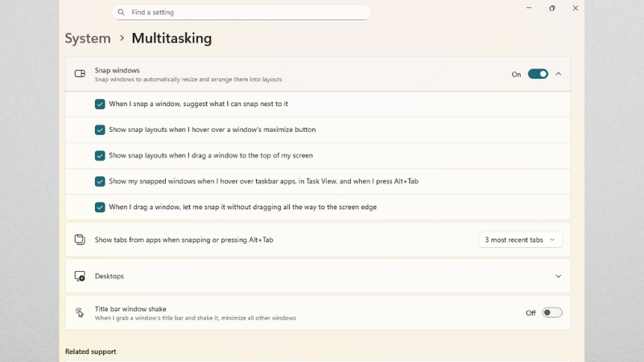Viewport: 644px width, 362px height.
Task: Click the tabs from apps icon
Action: [x=80, y=239]
